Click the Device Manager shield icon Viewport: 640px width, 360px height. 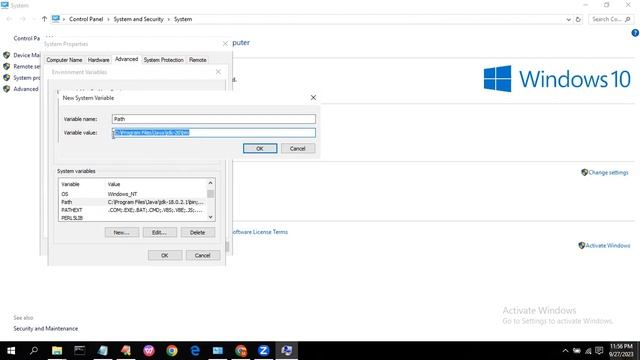7,55
